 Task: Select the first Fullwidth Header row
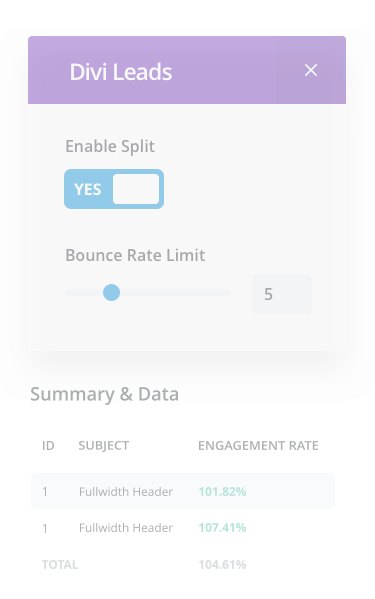click(x=183, y=491)
